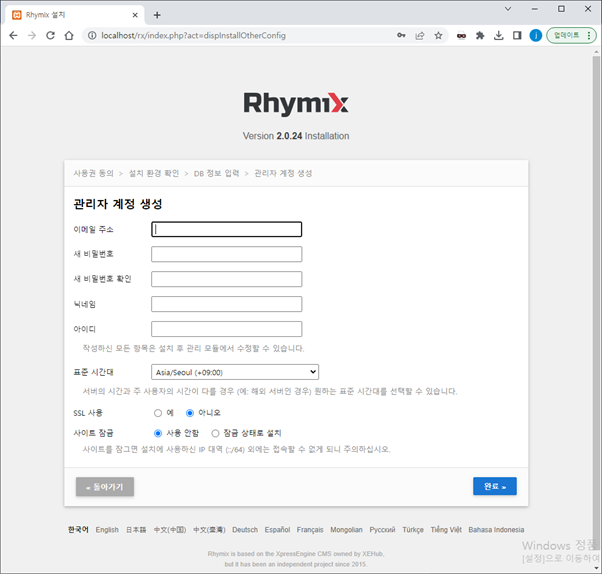Screen dimensions: 602x574
Task: Switch language to Deutsch
Action: click(x=245, y=529)
